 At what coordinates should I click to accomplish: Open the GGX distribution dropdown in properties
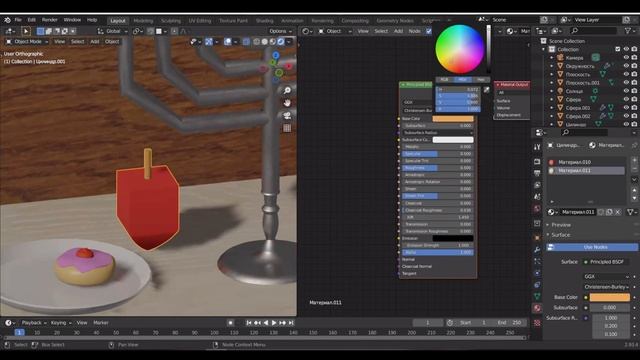(607, 276)
